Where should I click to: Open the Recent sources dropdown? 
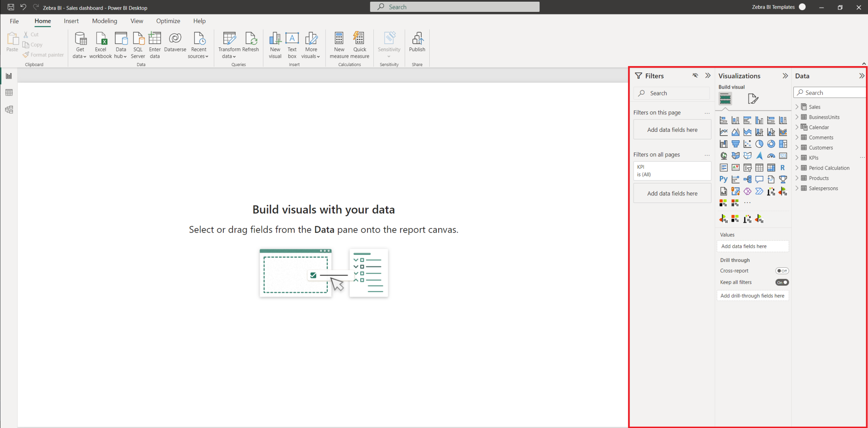[198, 45]
